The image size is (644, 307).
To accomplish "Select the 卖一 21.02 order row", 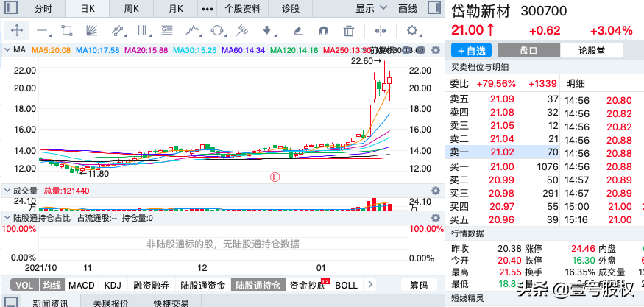I will click(503, 152).
